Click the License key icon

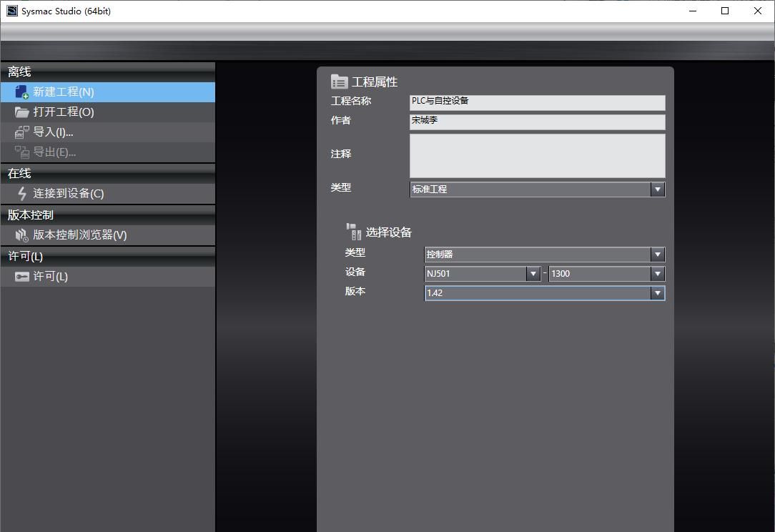pyautogui.click(x=21, y=277)
